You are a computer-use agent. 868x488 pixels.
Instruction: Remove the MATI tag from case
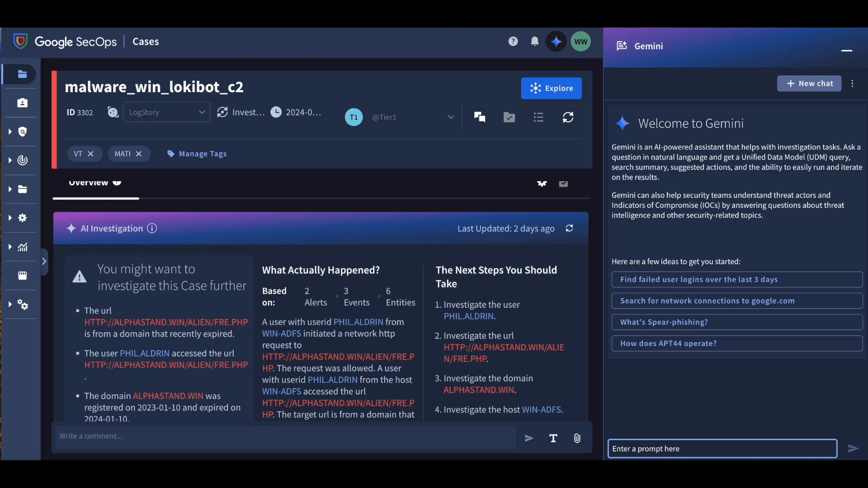click(138, 154)
